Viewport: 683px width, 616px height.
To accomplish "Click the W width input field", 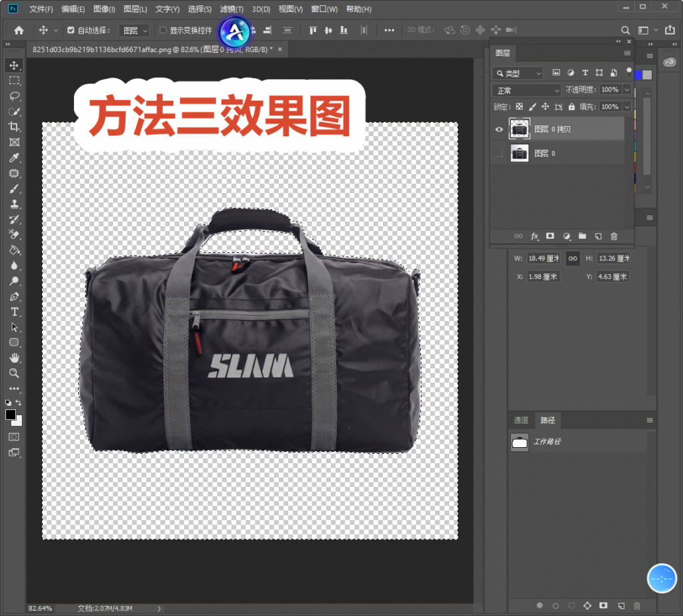I will tap(543, 258).
